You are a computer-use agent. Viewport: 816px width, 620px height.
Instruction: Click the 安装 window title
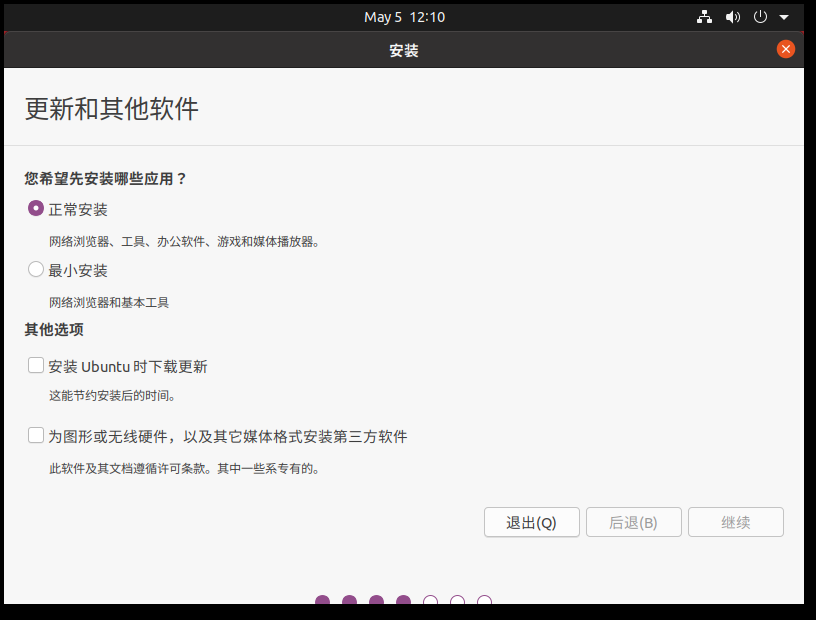click(404, 50)
